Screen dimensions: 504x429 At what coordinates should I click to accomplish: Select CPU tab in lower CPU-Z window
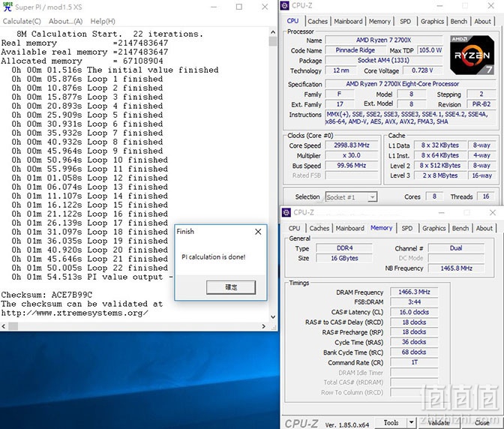click(294, 228)
